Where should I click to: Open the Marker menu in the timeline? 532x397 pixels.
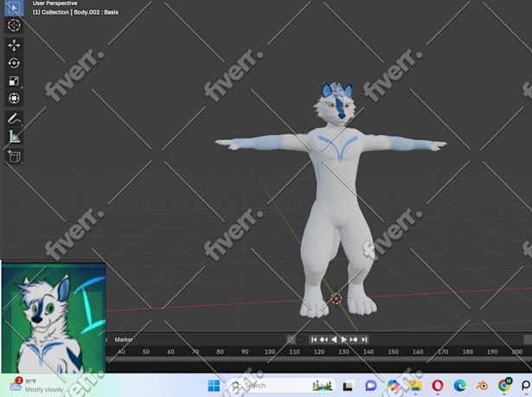pyautogui.click(x=124, y=340)
